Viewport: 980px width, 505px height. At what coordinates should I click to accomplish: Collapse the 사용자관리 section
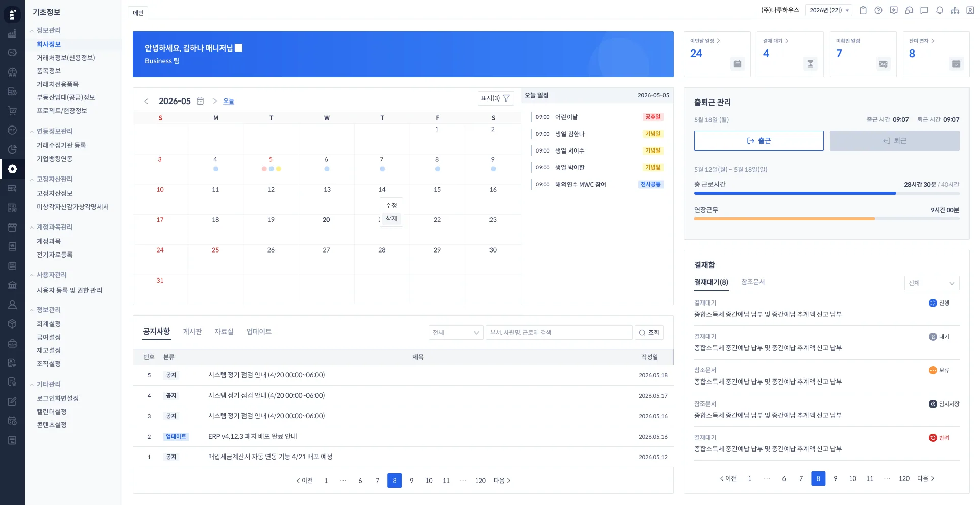[x=32, y=275]
